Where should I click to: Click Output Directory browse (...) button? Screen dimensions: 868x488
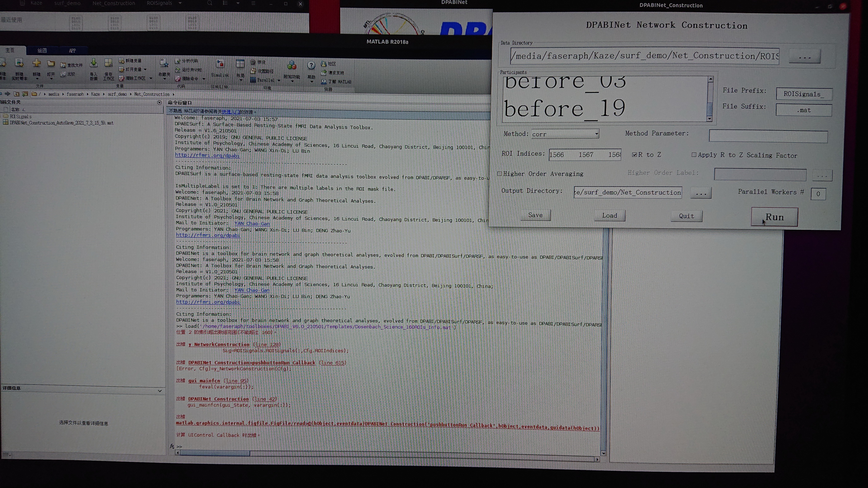[x=701, y=193]
